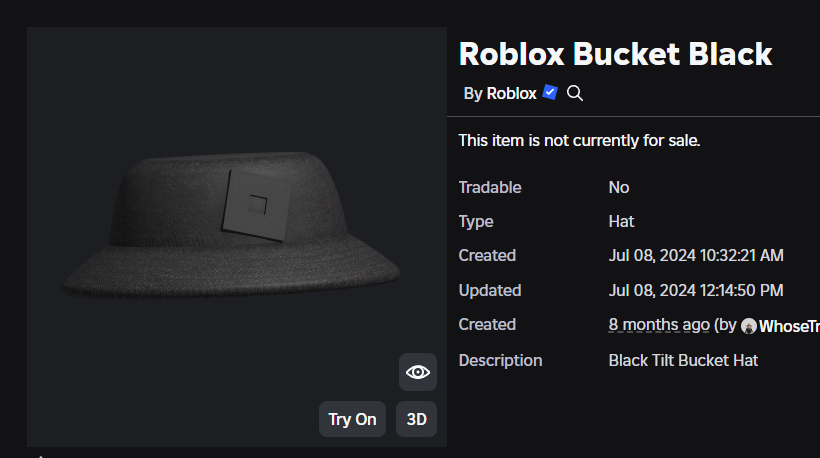
Task: Click the 'Jul 08, 2024 12:14:50 PM' updated value
Action: (696, 290)
